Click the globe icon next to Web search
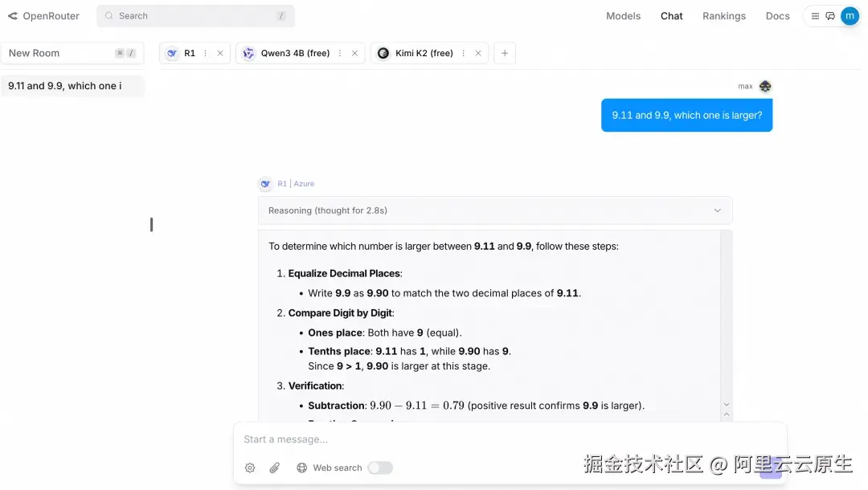This screenshot has height=490, width=868. pyautogui.click(x=301, y=468)
